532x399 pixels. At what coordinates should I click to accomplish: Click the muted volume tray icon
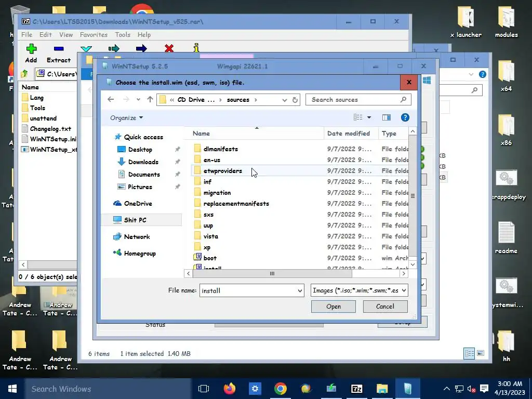[x=471, y=389]
